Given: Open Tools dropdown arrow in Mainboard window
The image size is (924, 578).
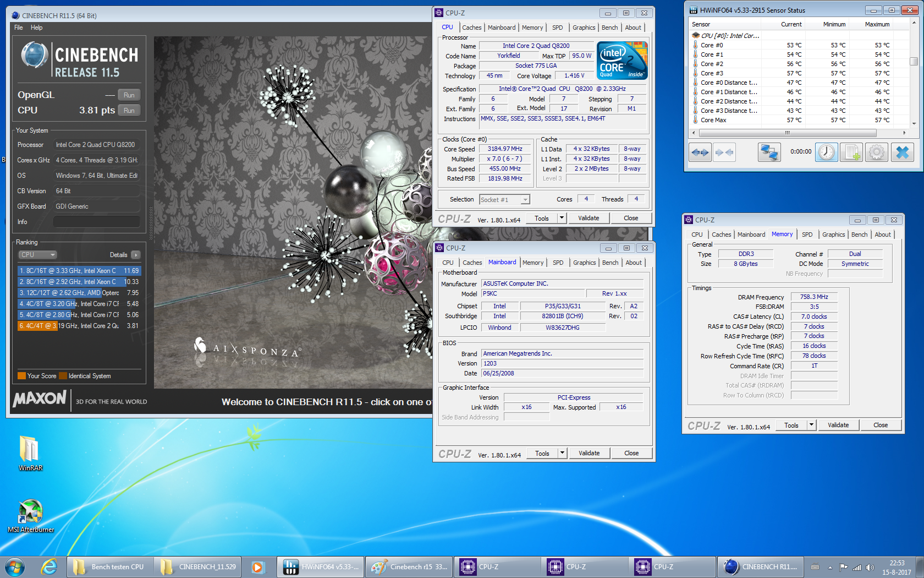Looking at the screenshot, I should [x=562, y=453].
